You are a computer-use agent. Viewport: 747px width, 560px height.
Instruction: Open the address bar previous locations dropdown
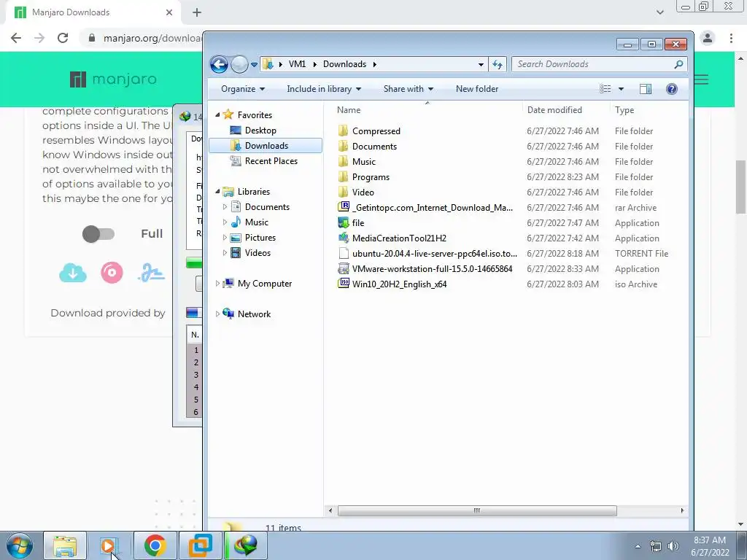[481, 65]
